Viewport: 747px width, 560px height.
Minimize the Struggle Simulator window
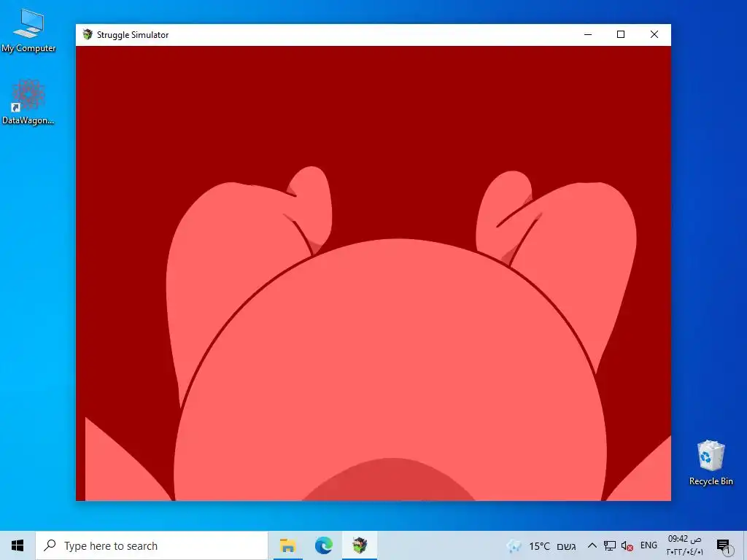click(588, 34)
